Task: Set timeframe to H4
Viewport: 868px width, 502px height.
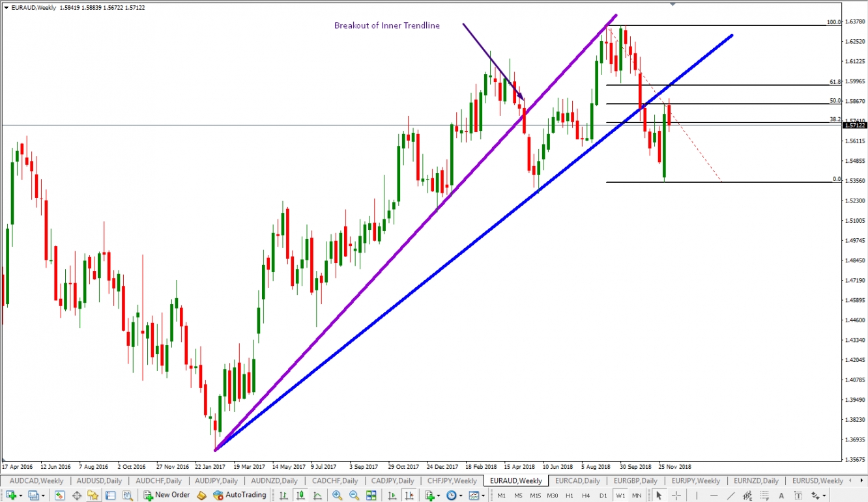Action: [x=586, y=495]
